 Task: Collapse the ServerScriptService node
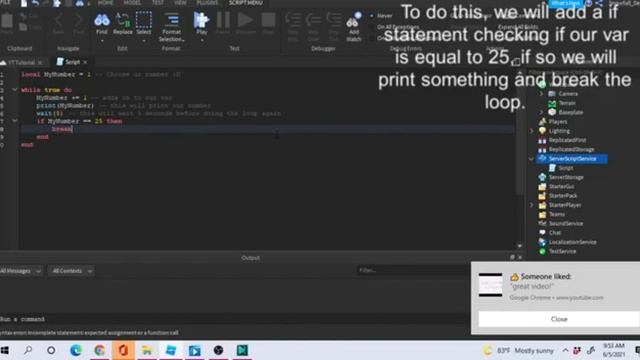tap(531, 159)
